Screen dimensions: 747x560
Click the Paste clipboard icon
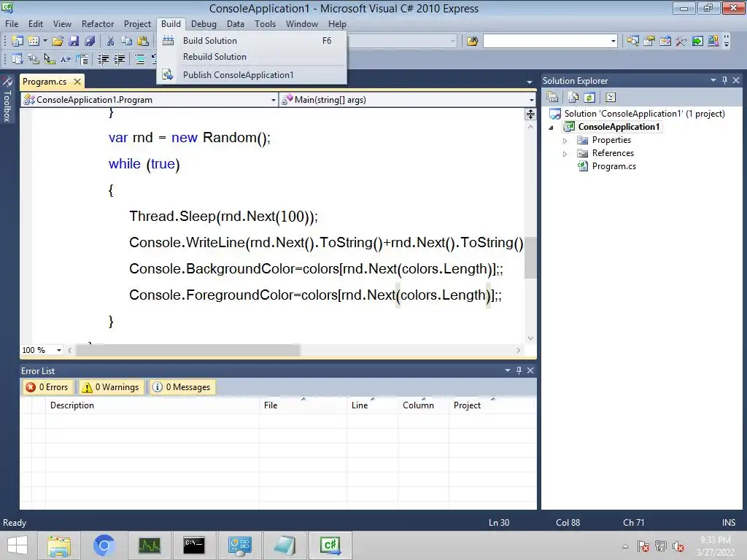pos(142,41)
